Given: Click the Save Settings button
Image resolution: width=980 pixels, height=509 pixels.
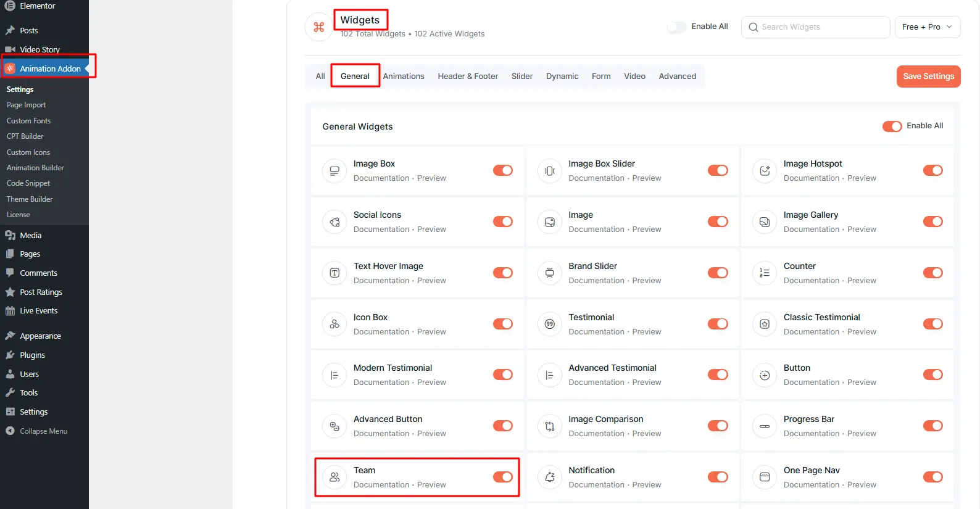Looking at the screenshot, I should [x=929, y=77].
